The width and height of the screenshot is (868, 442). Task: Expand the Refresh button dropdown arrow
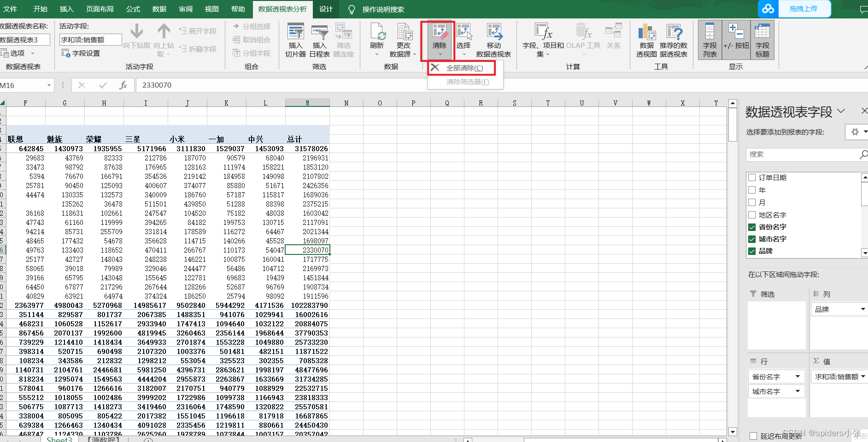pyautogui.click(x=377, y=54)
